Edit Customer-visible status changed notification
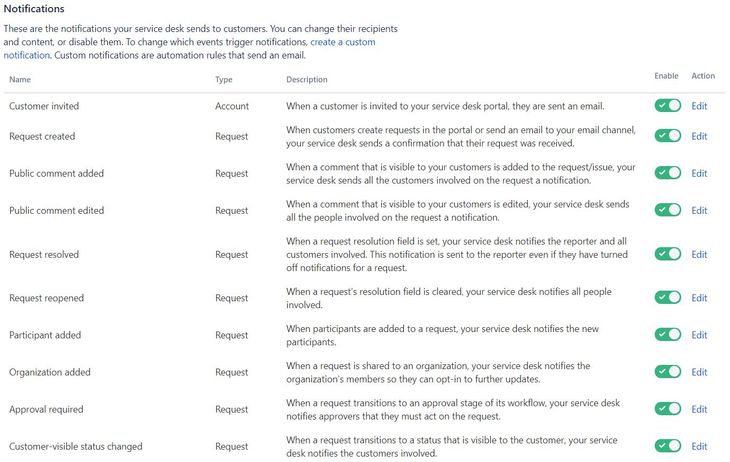This screenshot has width=730, height=462. [699, 446]
